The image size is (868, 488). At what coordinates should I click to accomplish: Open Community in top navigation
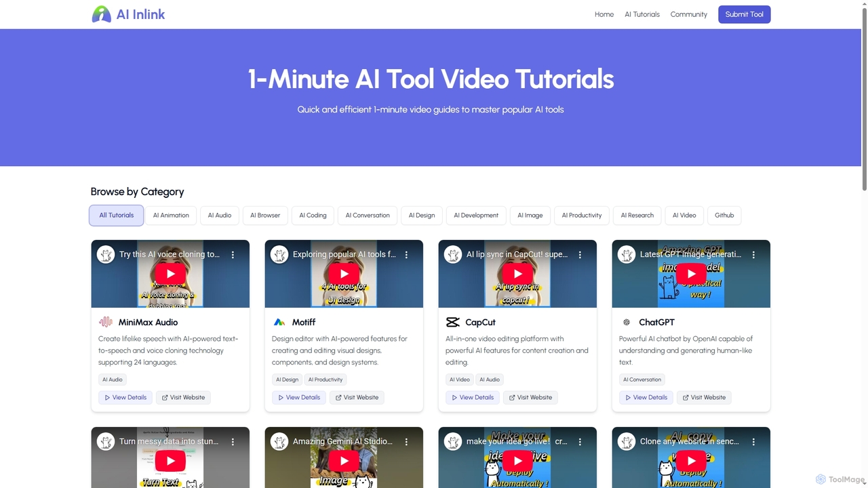tap(689, 14)
